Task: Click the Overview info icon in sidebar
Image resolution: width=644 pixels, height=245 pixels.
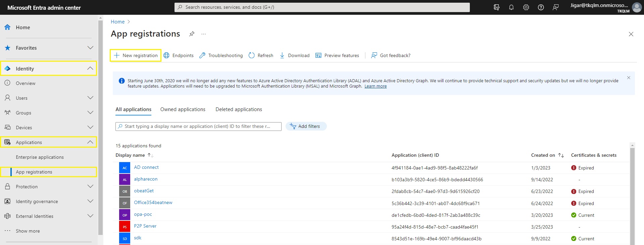Action: (x=7, y=83)
